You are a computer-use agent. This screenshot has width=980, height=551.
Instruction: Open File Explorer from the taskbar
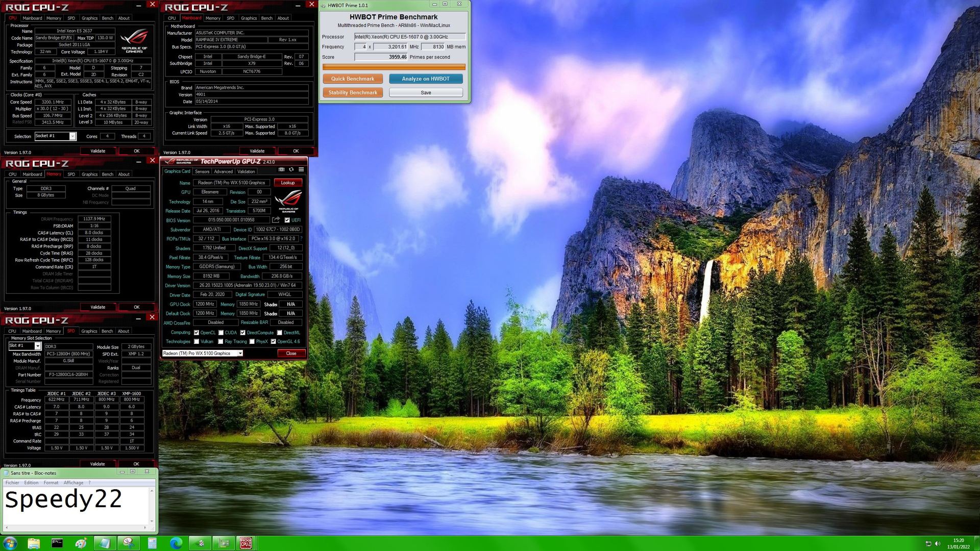[x=34, y=543]
